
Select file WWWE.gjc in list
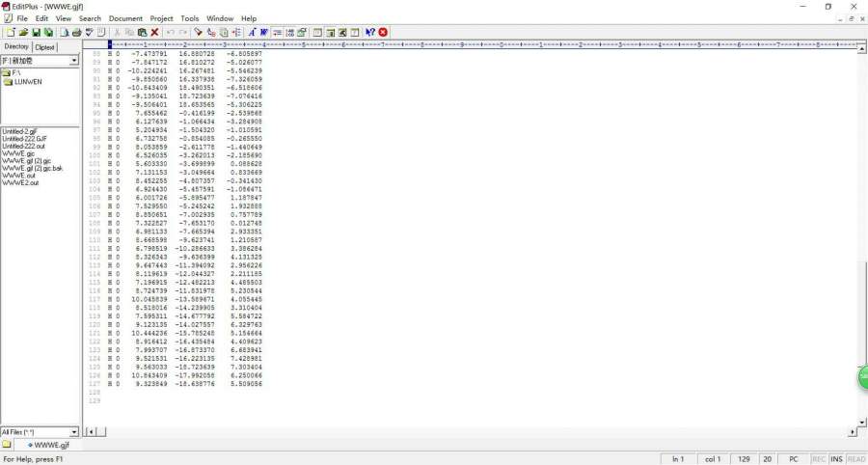18,153
